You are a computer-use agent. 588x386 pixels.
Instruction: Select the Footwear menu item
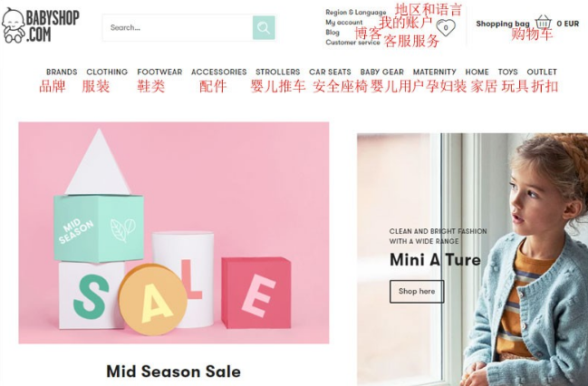coord(159,72)
